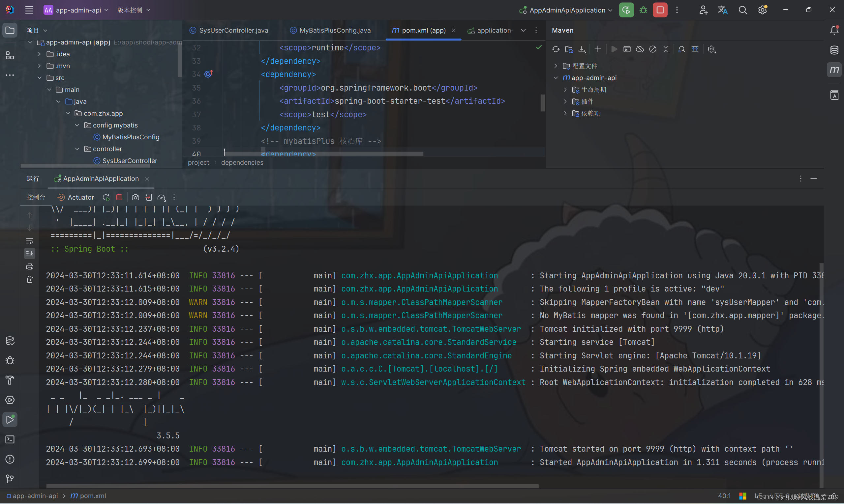844x504 pixels.
Task: Take thread dump with camera icon
Action: [x=135, y=197]
